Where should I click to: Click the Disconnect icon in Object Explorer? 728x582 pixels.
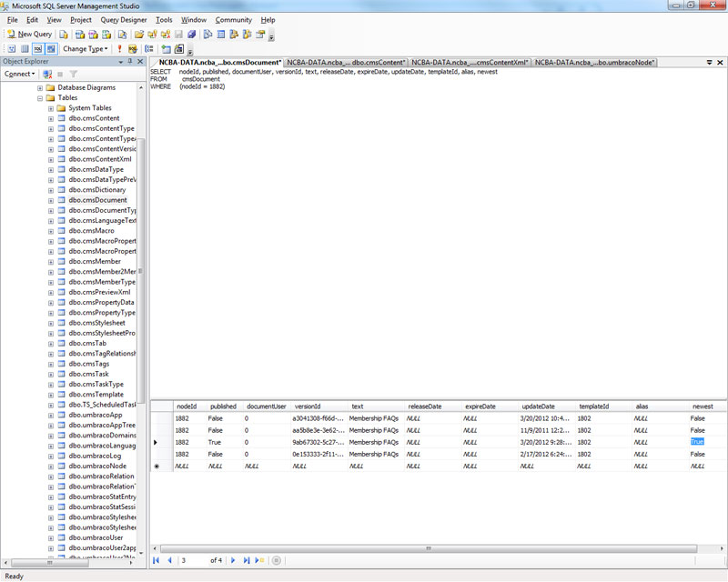pos(47,74)
